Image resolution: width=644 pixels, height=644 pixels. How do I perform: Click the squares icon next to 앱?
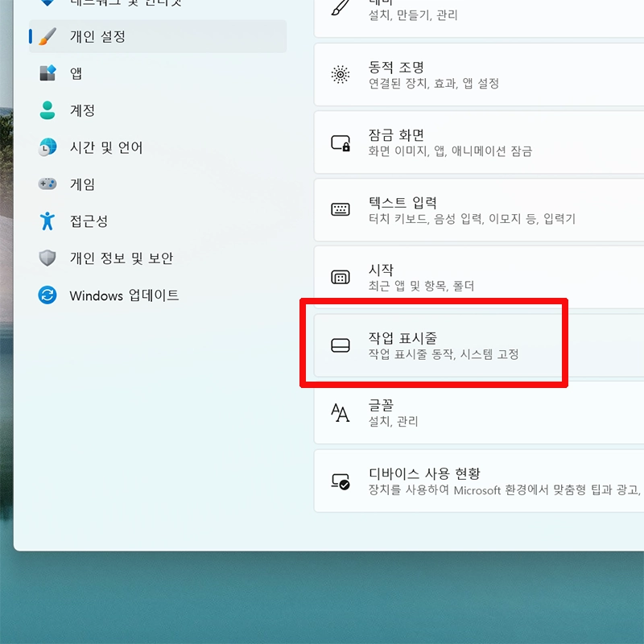pyautogui.click(x=46, y=73)
